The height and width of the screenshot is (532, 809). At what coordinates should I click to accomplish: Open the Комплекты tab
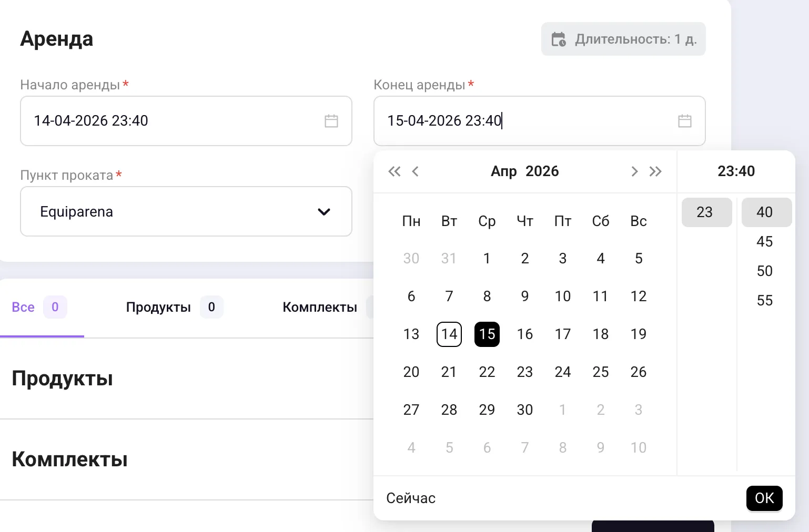[x=320, y=307]
